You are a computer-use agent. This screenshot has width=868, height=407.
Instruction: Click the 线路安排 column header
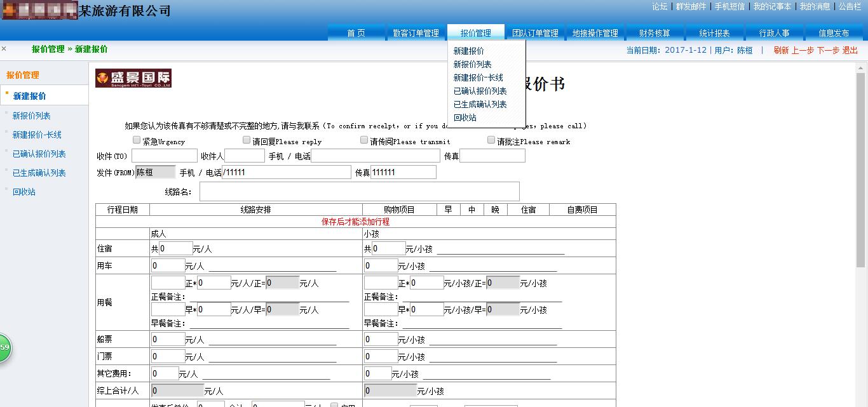click(x=256, y=210)
